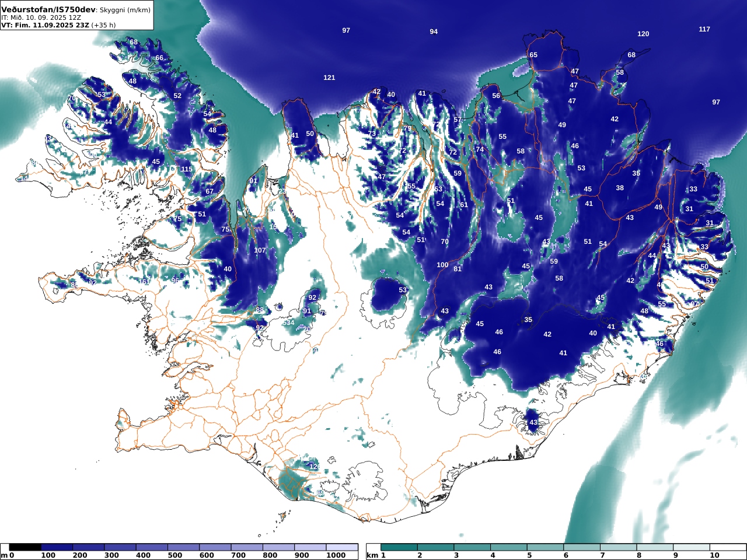Click the map value 73
This screenshot has height=560, width=747.
coord(372,134)
